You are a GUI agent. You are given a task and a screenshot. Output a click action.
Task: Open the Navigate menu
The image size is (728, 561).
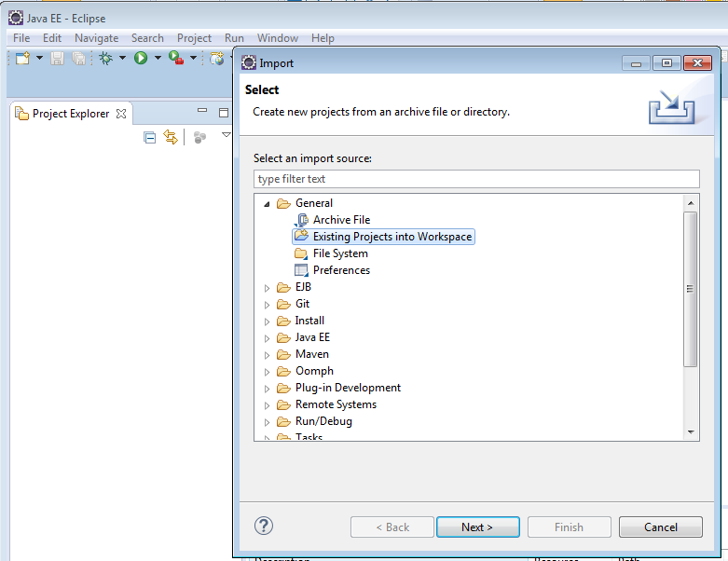97,38
